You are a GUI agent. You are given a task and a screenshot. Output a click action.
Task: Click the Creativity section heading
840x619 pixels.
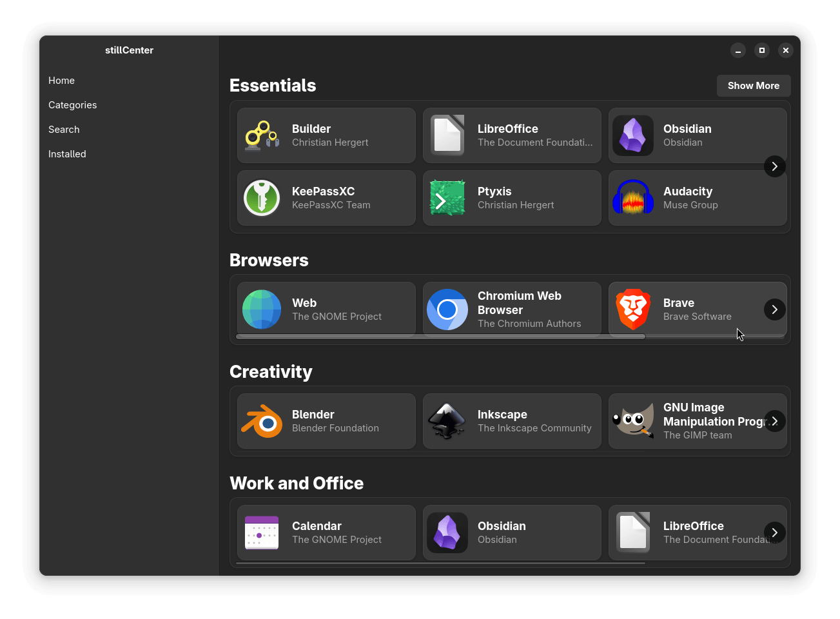tap(271, 372)
